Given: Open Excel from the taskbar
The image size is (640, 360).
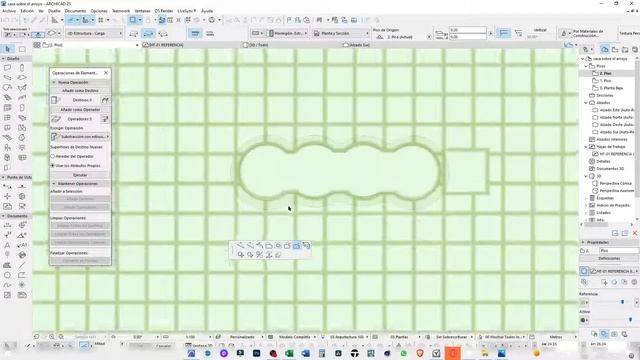Looking at the screenshot, I should (289, 353).
